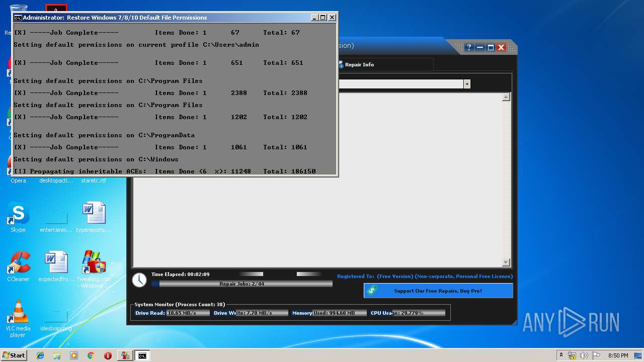Click System Monitor process count label

pos(180,304)
